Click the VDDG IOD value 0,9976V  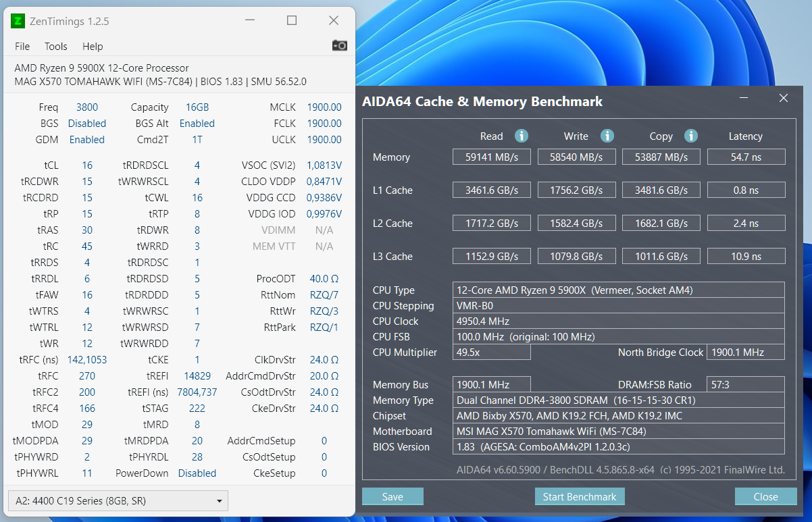pos(324,213)
